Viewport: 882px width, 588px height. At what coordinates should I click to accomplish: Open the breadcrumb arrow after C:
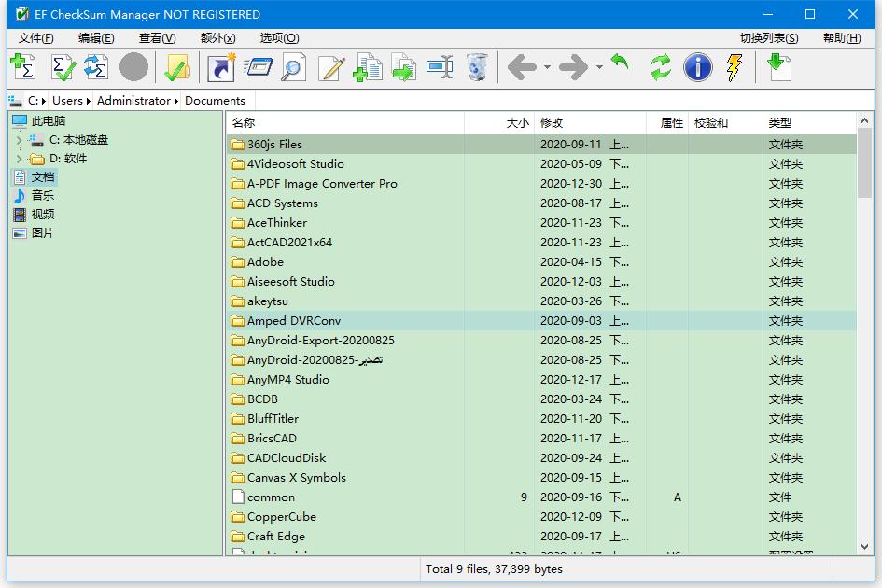click(43, 101)
